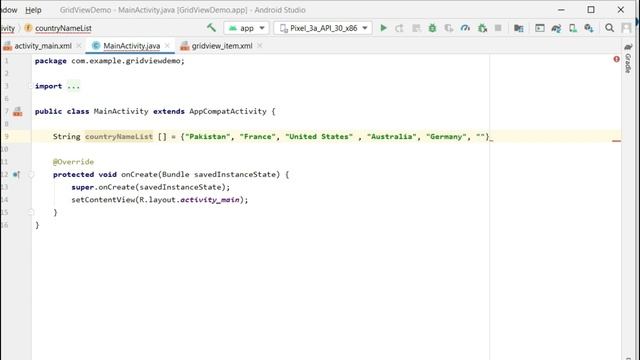Screen dimensions: 640x360
Task: Open the app run configuration dropdown
Action: [x=246, y=28]
